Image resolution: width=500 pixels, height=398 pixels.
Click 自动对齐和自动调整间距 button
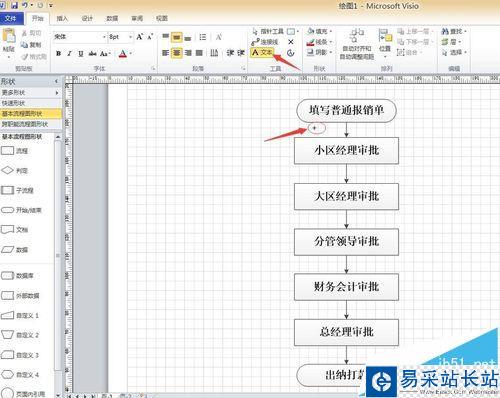(x=357, y=44)
